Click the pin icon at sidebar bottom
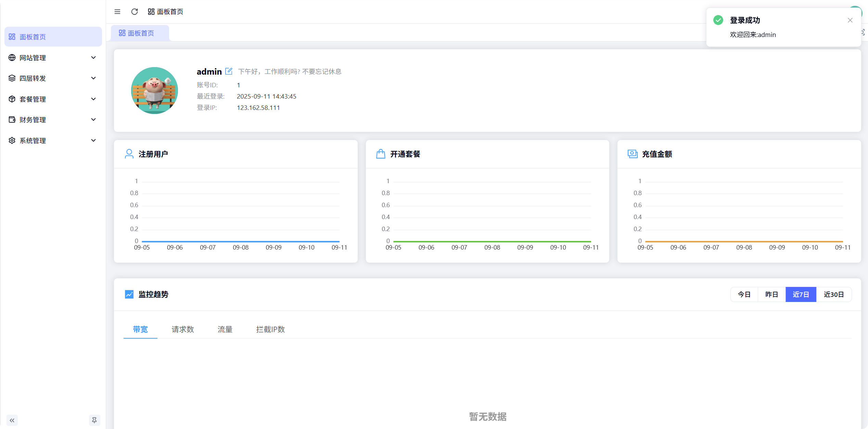Screen dimensions: 868x429 (94, 420)
